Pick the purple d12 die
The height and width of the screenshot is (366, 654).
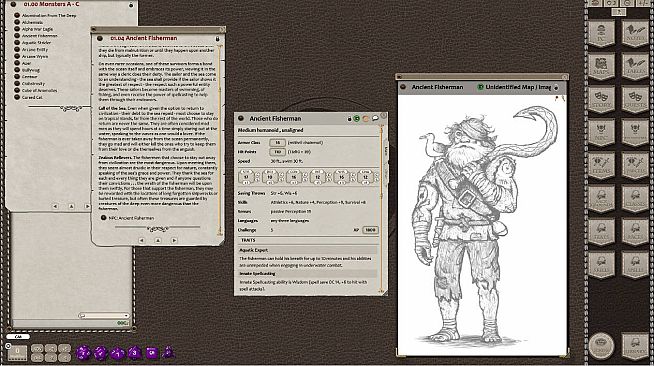pos(100,353)
